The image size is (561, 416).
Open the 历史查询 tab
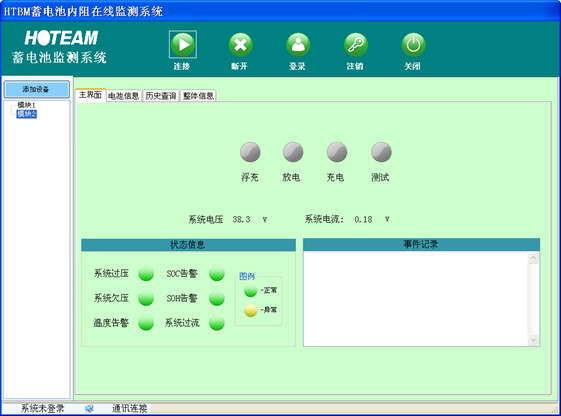161,96
